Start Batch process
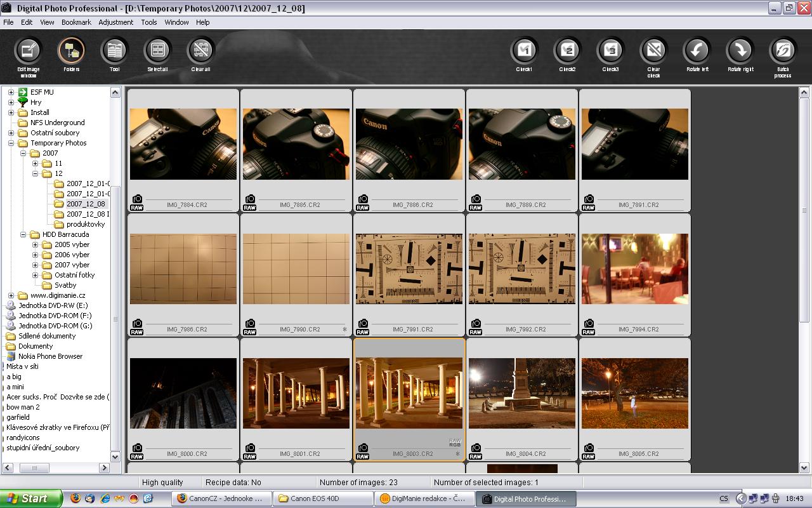The width and height of the screenshot is (812, 508). pos(783,51)
